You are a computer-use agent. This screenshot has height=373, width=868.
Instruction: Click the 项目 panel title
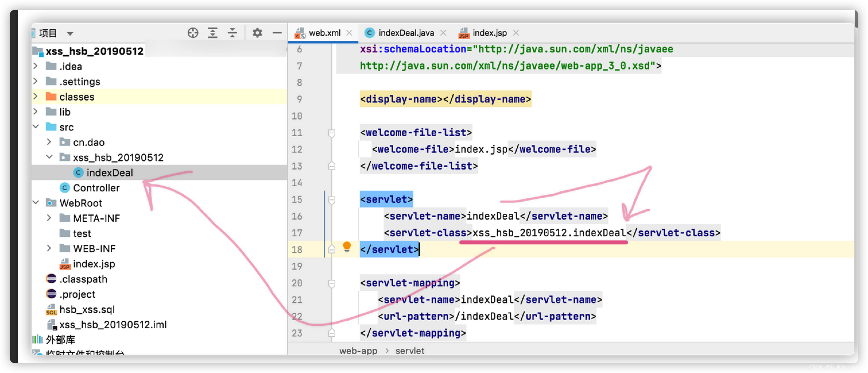click(x=48, y=33)
